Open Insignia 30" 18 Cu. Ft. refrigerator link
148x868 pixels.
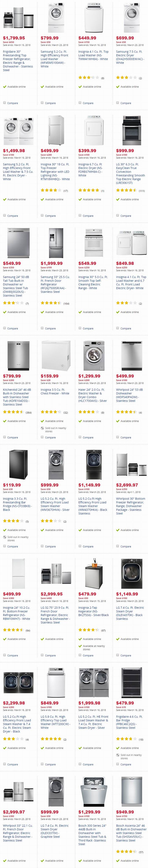(x=55, y=172)
